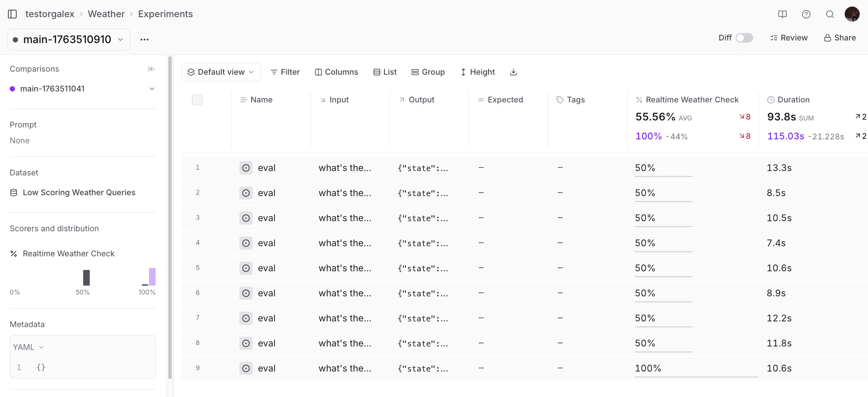The image size is (868, 397).
Task: Open the help question mark icon
Action: 806,14
